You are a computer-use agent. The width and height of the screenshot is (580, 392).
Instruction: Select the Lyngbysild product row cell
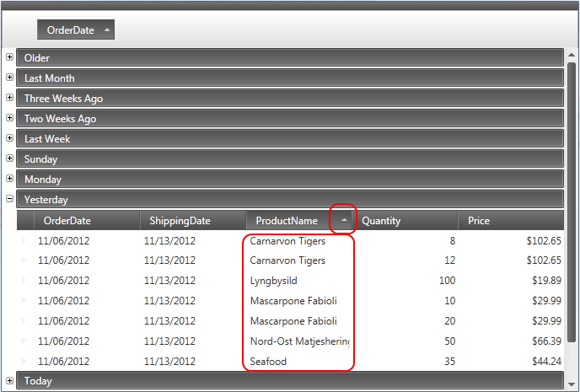tap(298, 281)
